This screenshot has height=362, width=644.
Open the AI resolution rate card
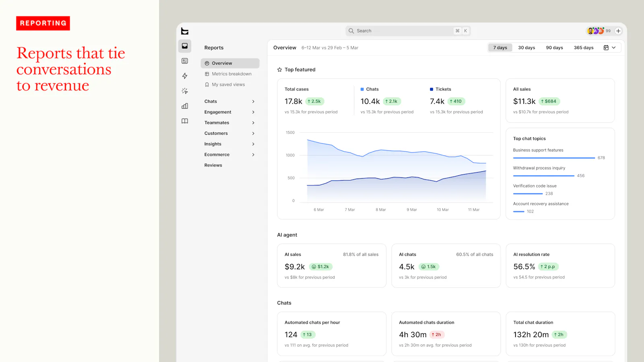pyautogui.click(x=560, y=265)
